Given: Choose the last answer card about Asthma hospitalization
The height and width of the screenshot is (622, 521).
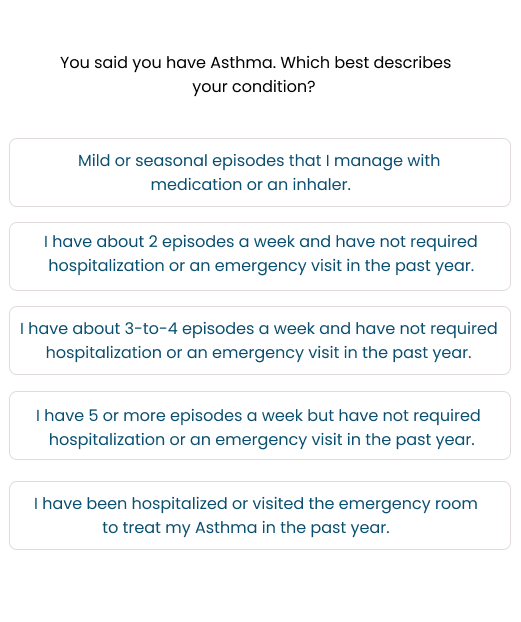Looking at the screenshot, I should [x=260, y=516].
